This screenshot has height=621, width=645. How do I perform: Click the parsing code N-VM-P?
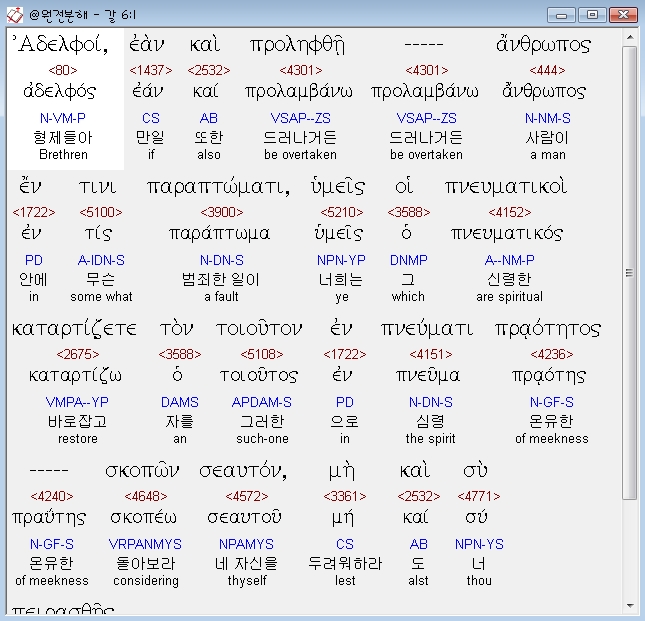coord(63,118)
